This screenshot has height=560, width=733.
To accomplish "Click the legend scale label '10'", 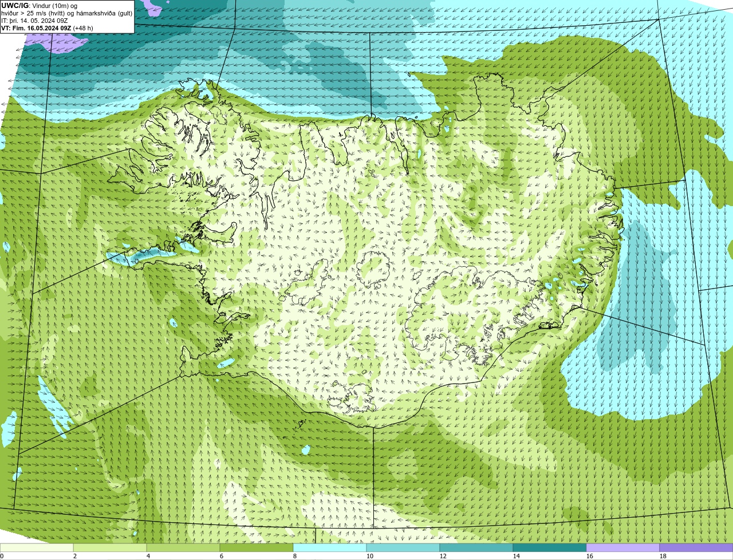I will pos(370,556).
